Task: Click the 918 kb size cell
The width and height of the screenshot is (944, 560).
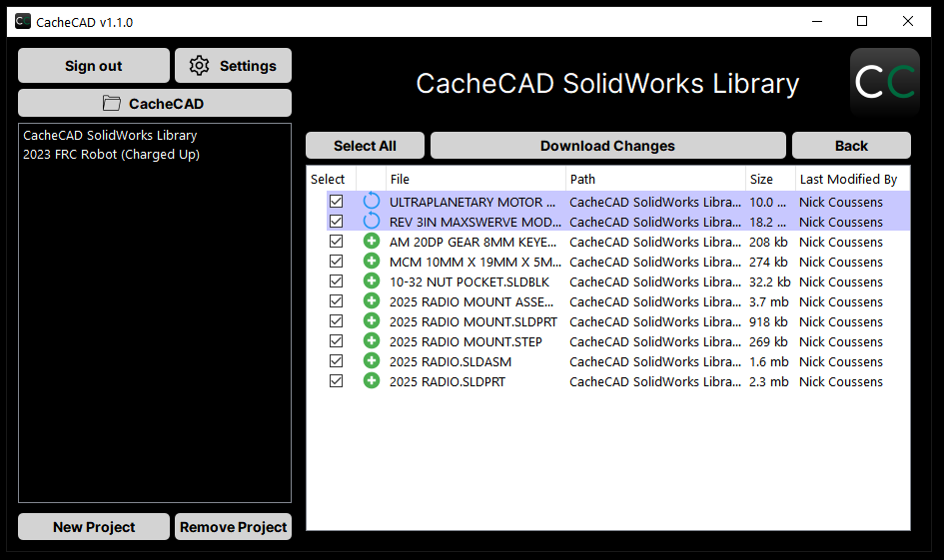Action: pyautogui.click(x=768, y=321)
